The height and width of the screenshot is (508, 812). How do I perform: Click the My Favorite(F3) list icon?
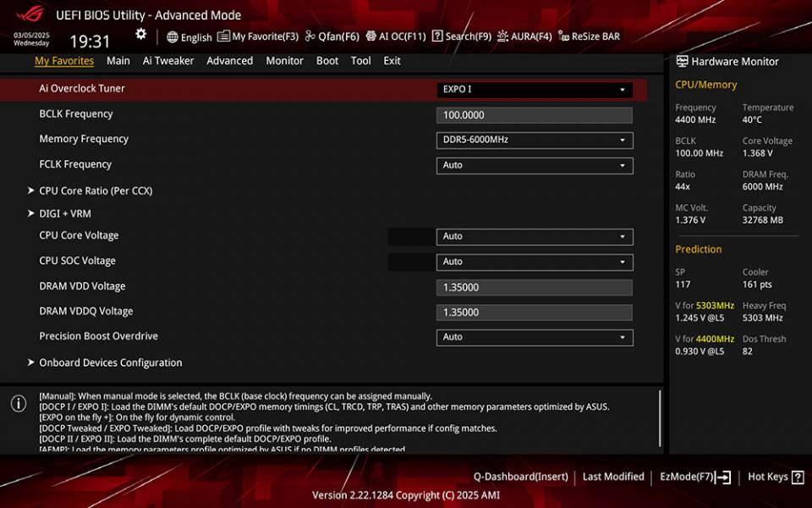(x=223, y=36)
